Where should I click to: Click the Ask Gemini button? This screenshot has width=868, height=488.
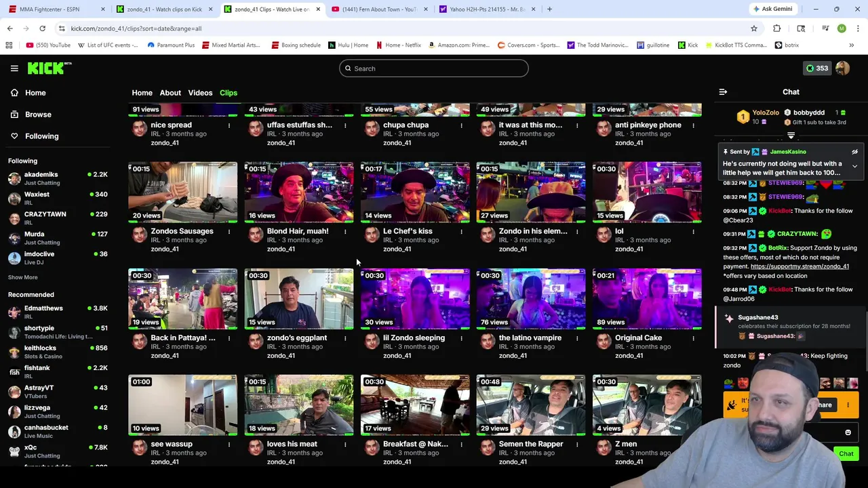[x=772, y=9]
